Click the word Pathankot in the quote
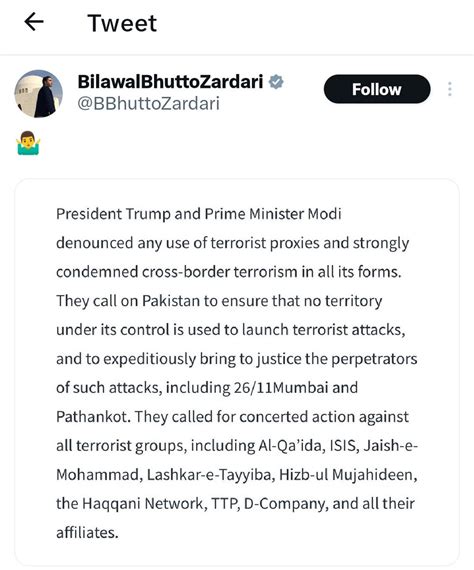 click(93, 417)
